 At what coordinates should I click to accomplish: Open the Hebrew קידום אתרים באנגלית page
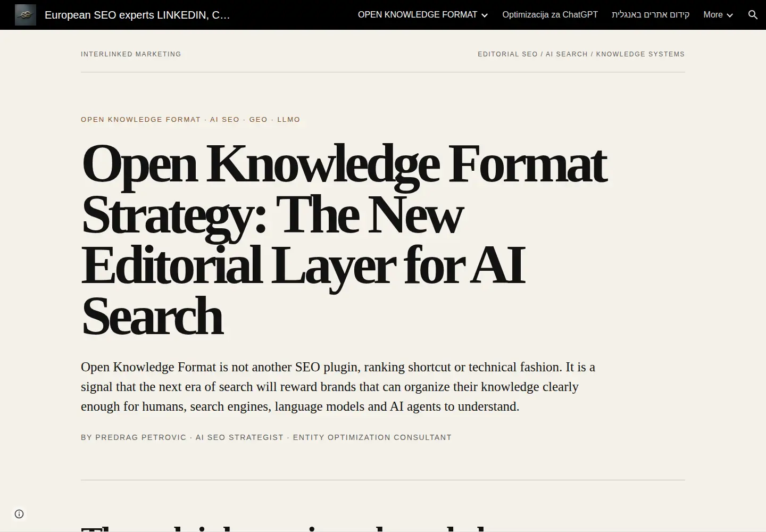(650, 15)
